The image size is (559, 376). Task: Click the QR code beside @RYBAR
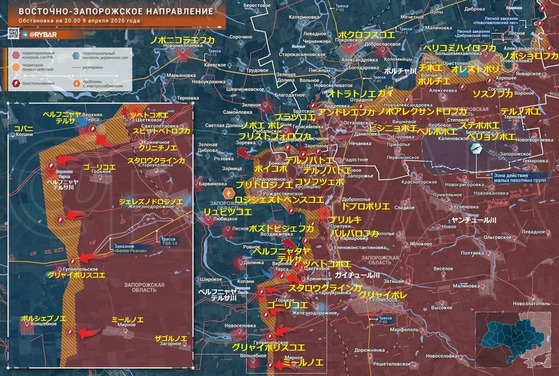tap(14, 34)
